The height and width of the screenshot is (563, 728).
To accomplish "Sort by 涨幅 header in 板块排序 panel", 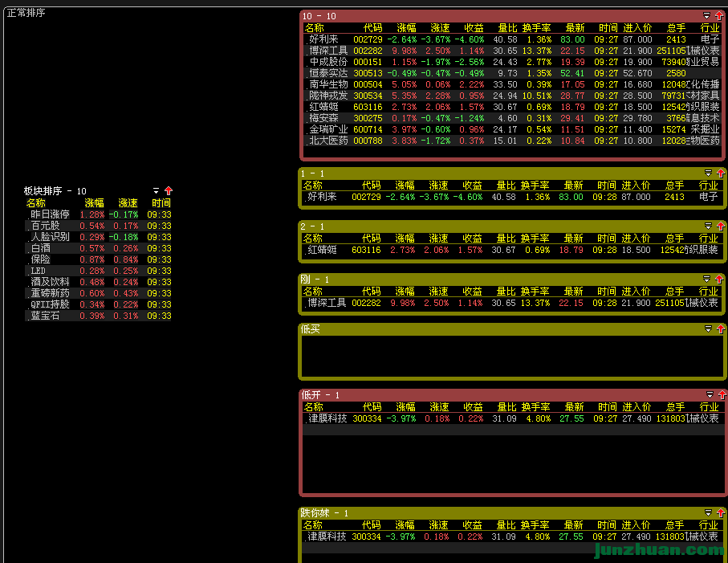I will 95,203.
